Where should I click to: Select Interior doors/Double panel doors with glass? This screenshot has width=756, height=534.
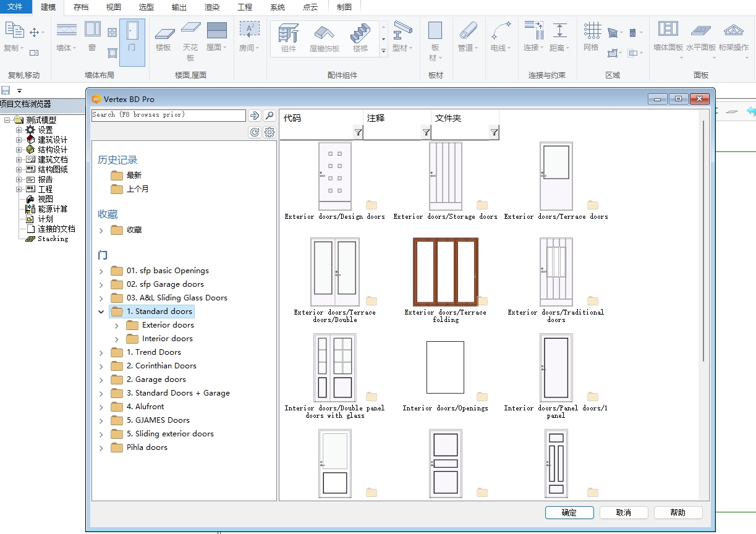[334, 368]
